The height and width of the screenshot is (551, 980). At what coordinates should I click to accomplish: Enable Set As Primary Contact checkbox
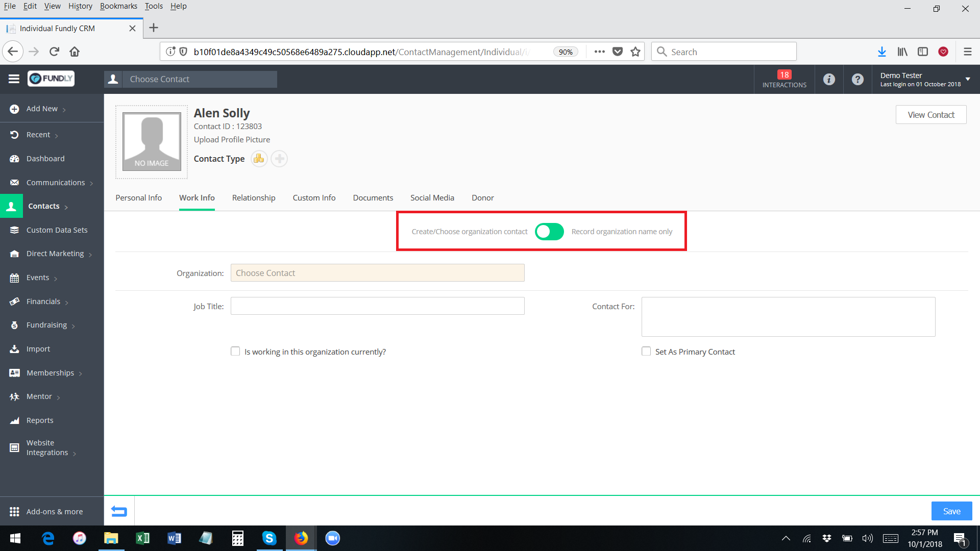(646, 352)
